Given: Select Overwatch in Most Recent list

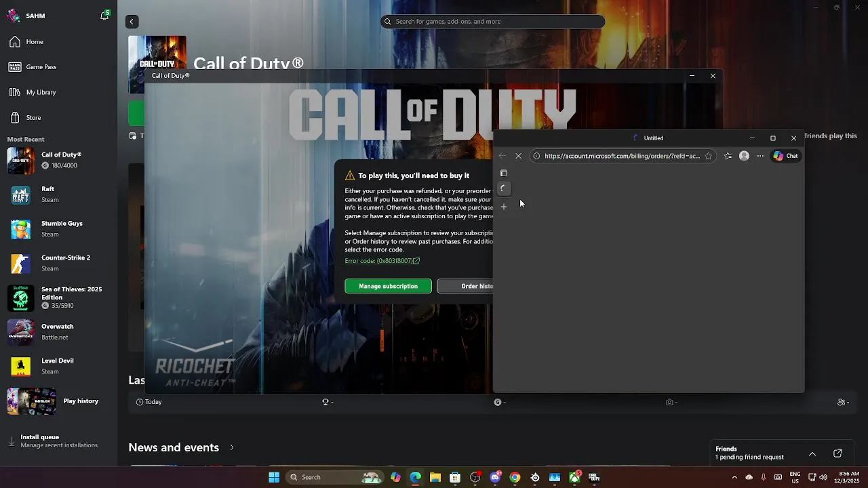Looking at the screenshot, I should 59,332.
